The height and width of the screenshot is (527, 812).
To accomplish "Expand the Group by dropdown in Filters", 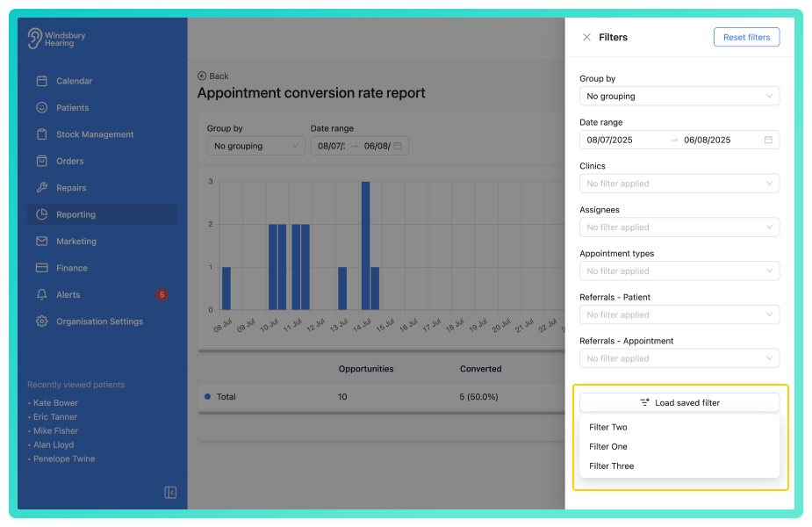I will [x=679, y=96].
